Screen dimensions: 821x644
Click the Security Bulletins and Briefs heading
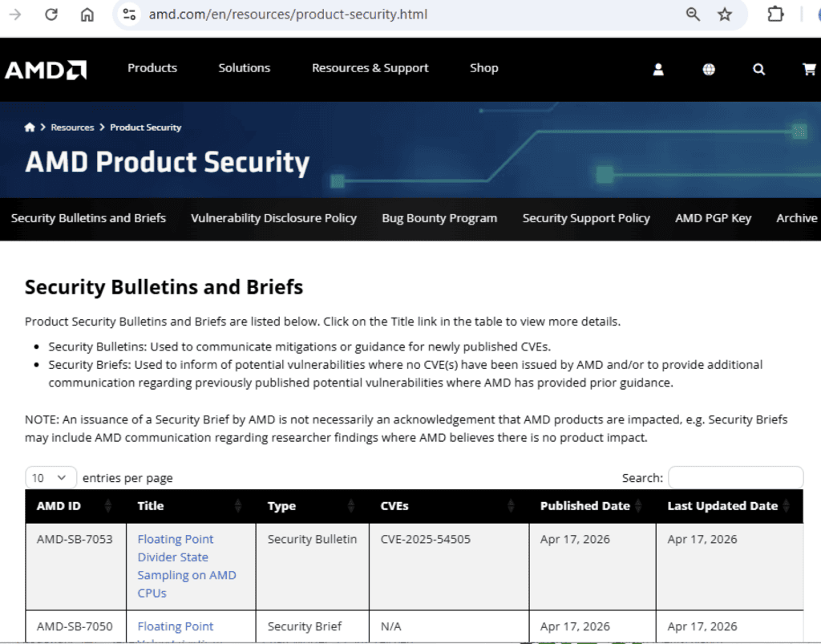pos(164,287)
